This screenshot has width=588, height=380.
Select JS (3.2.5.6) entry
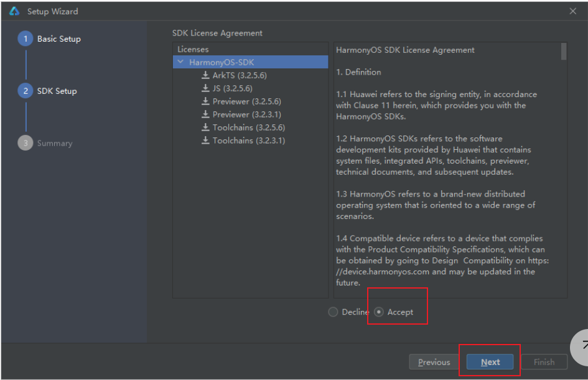coord(233,88)
